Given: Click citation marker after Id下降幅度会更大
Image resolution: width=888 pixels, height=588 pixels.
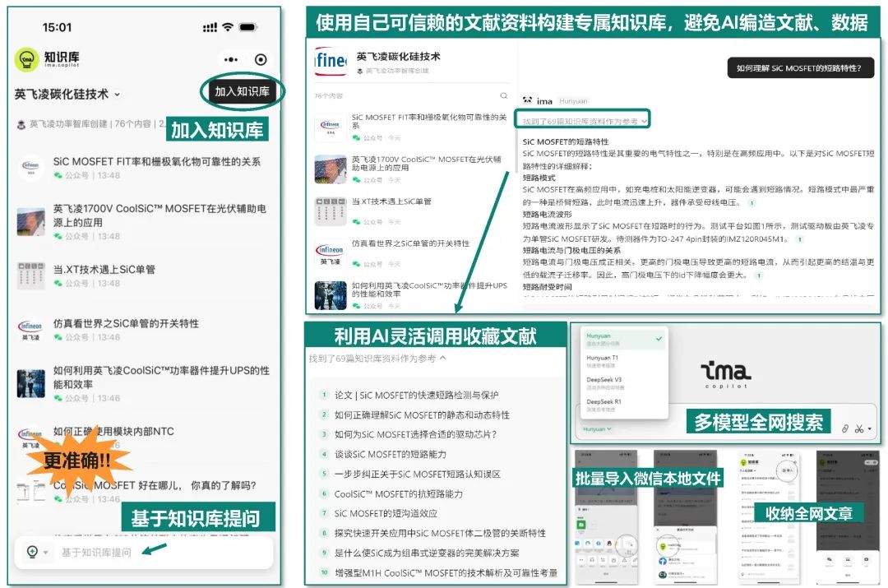Looking at the screenshot, I should [758, 275].
